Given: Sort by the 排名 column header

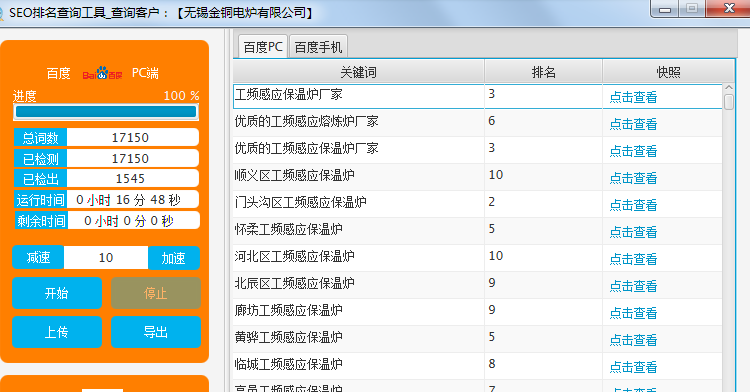Looking at the screenshot, I should 543,72.
